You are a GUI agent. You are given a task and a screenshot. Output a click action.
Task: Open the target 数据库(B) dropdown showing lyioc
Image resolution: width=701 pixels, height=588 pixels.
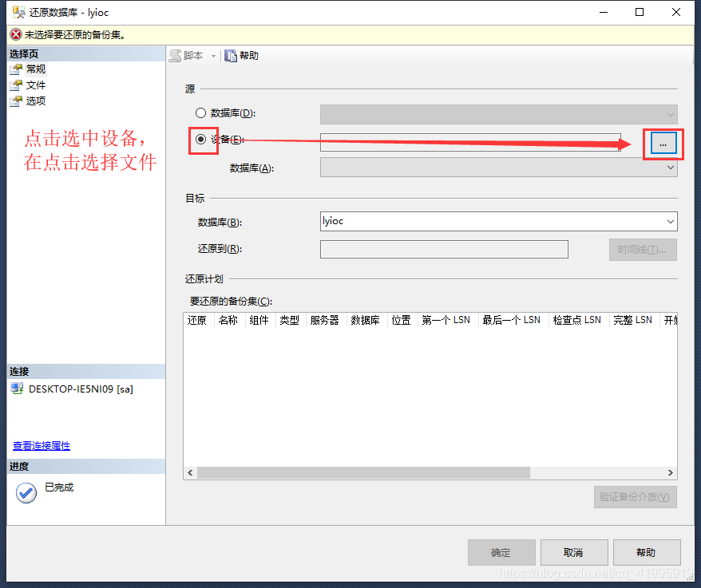click(671, 221)
